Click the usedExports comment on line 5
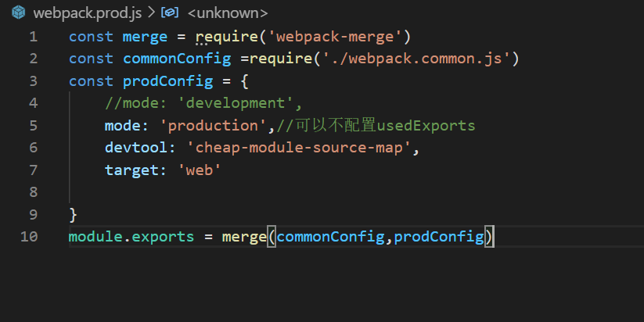 coord(376,126)
